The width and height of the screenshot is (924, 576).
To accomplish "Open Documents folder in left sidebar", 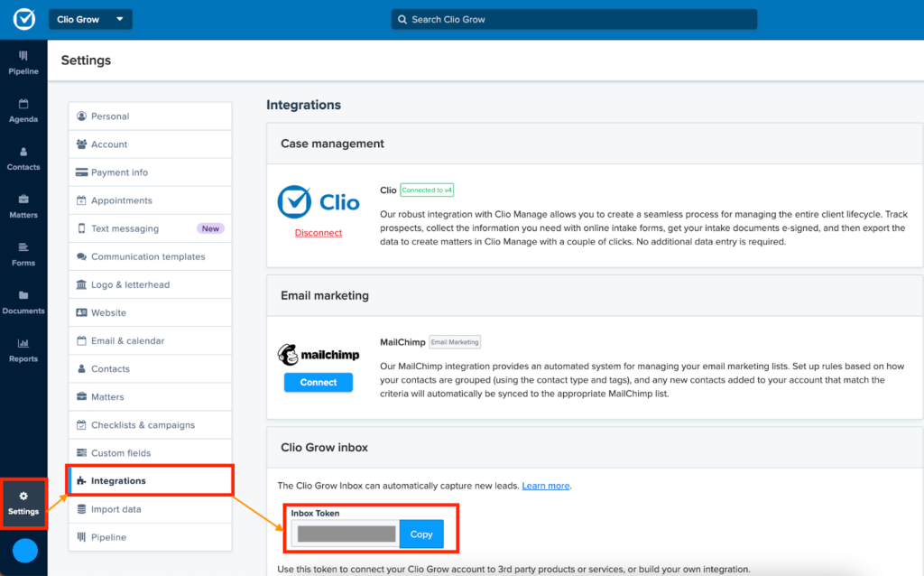I will click(x=23, y=302).
